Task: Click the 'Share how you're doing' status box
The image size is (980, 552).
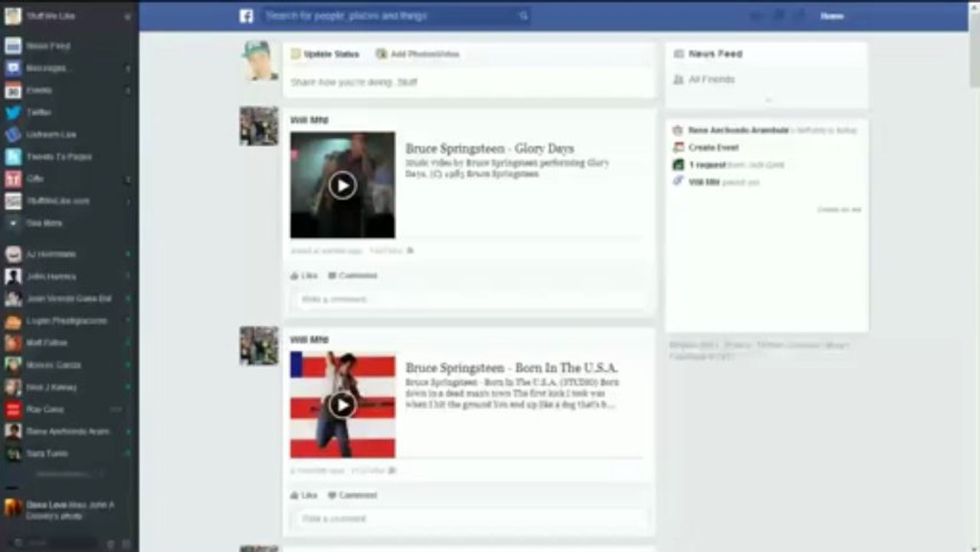Action: tap(469, 82)
